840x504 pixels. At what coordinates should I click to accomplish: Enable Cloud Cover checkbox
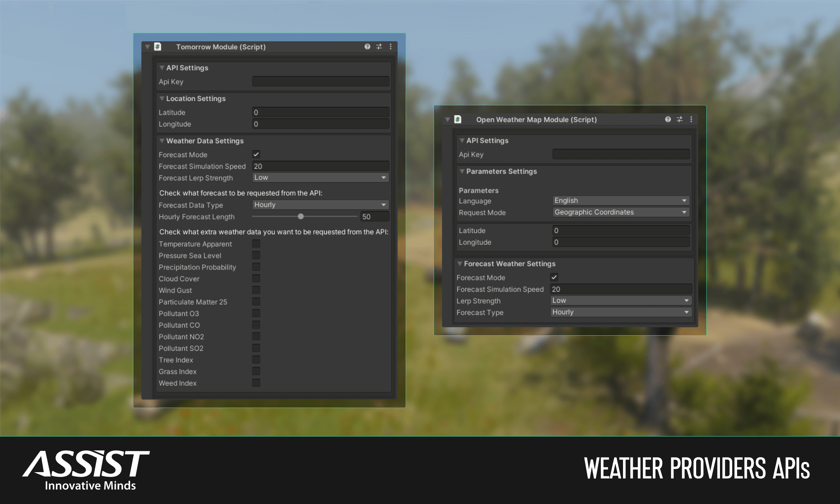[x=256, y=278]
